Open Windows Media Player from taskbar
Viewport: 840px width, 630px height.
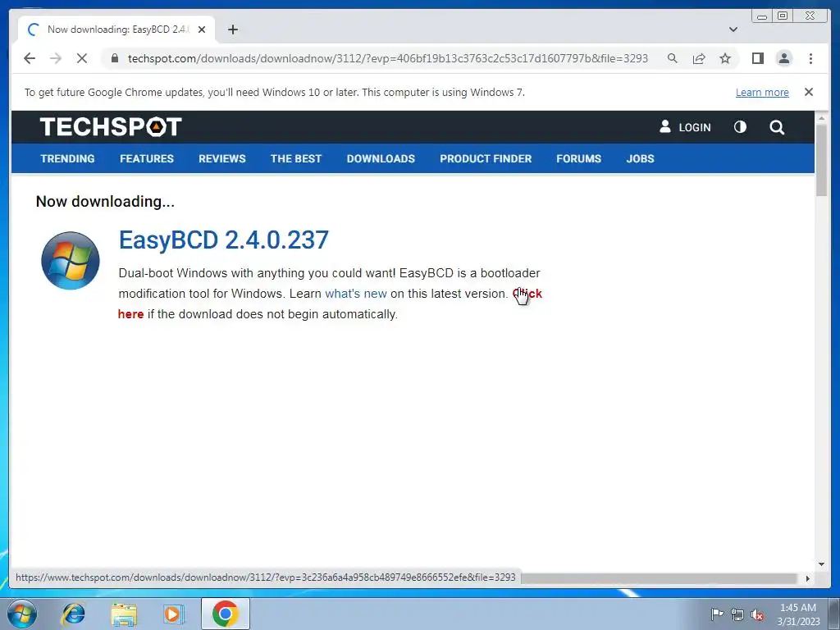[x=173, y=614]
